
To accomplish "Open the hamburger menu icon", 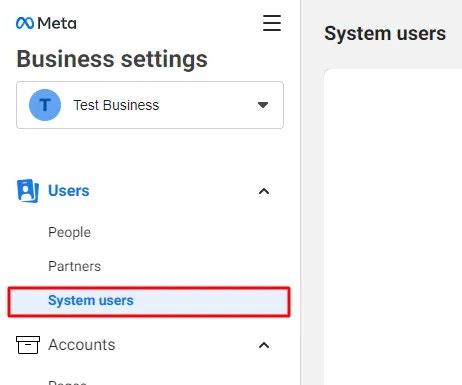I will click(272, 23).
